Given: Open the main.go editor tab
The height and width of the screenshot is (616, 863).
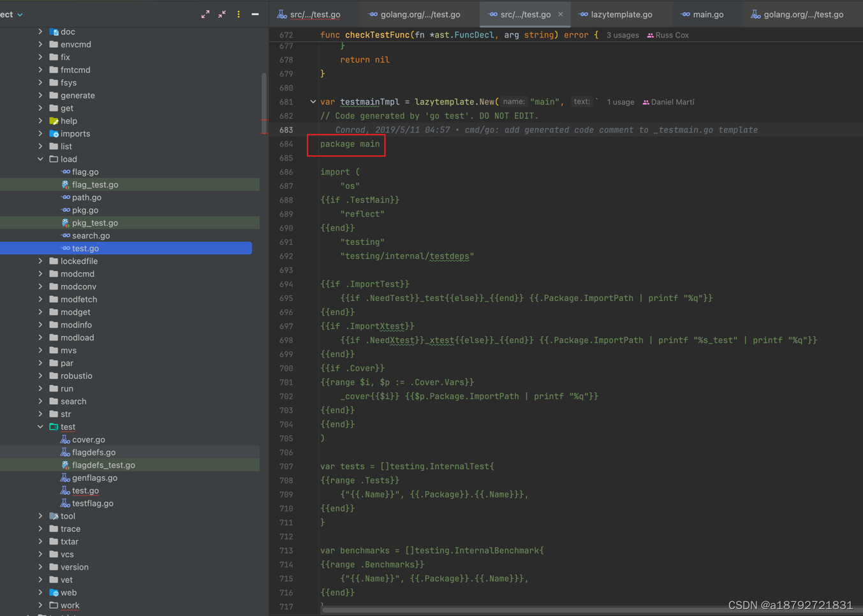Looking at the screenshot, I should click(702, 14).
